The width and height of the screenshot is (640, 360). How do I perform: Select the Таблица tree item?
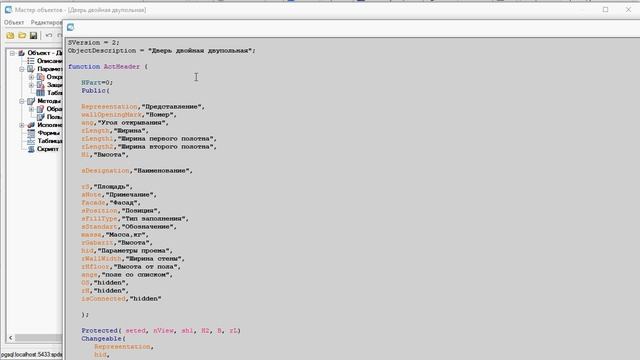coord(49,141)
